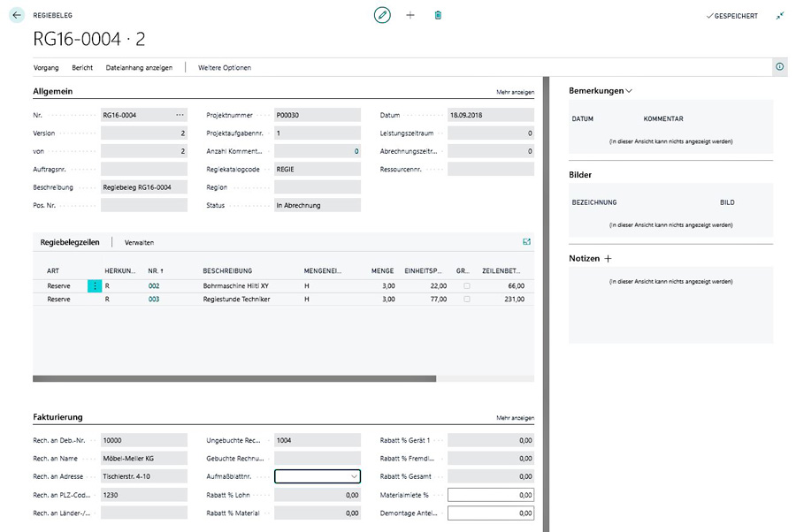This screenshot has width=796, height=532.
Task: Click the Regiekatalogcode field REGIE
Action: point(318,170)
